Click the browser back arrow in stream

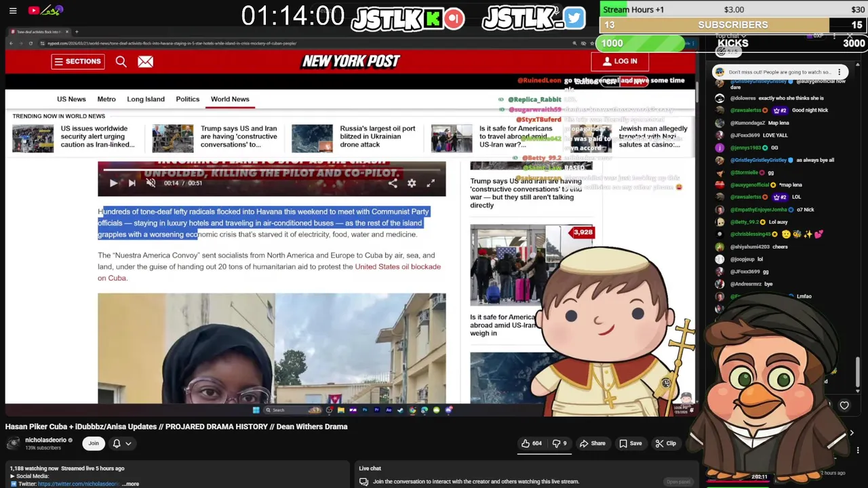[x=11, y=43]
